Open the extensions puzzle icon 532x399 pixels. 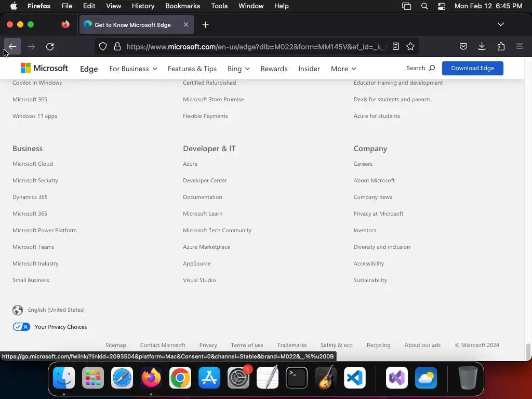(x=501, y=46)
